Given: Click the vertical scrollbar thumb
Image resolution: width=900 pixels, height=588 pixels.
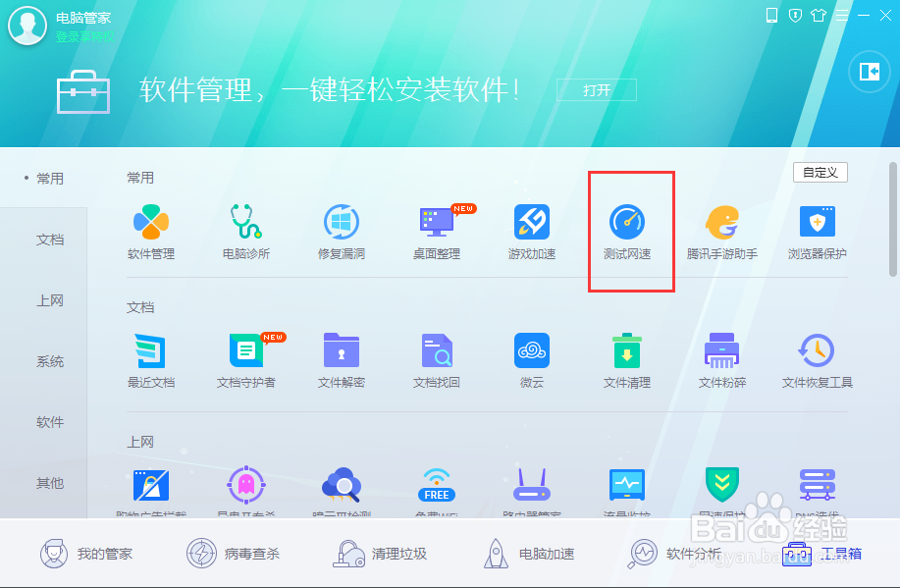Looking at the screenshot, I should click(892, 220).
